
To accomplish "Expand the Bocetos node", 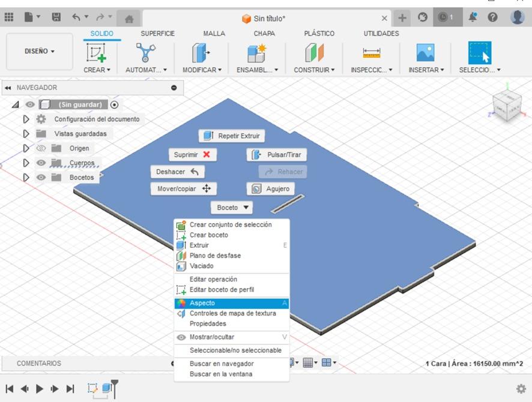I will coord(26,178).
